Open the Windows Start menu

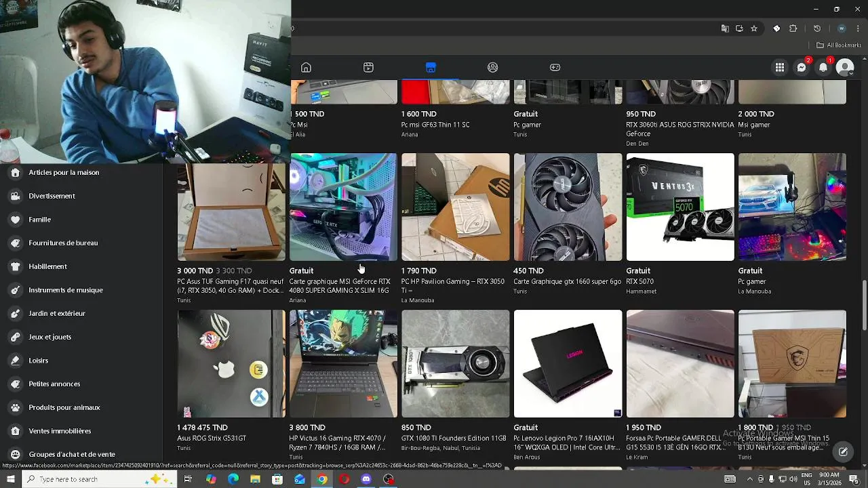pos(10,479)
